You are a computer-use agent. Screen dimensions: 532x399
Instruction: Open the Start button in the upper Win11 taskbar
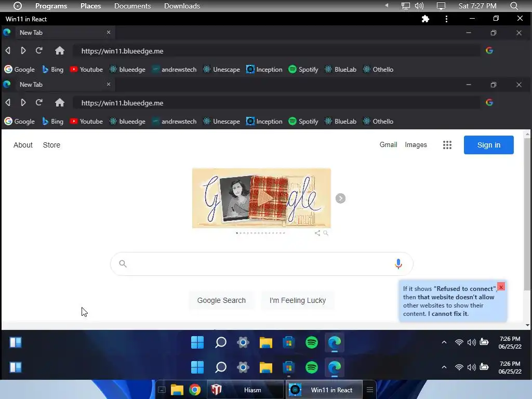point(197,342)
